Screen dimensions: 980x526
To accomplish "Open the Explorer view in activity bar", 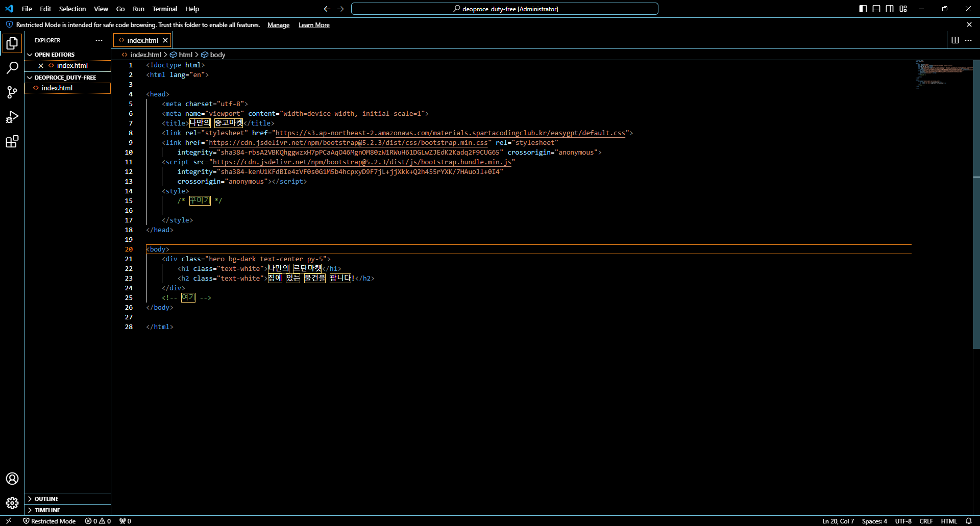I will click(12, 43).
